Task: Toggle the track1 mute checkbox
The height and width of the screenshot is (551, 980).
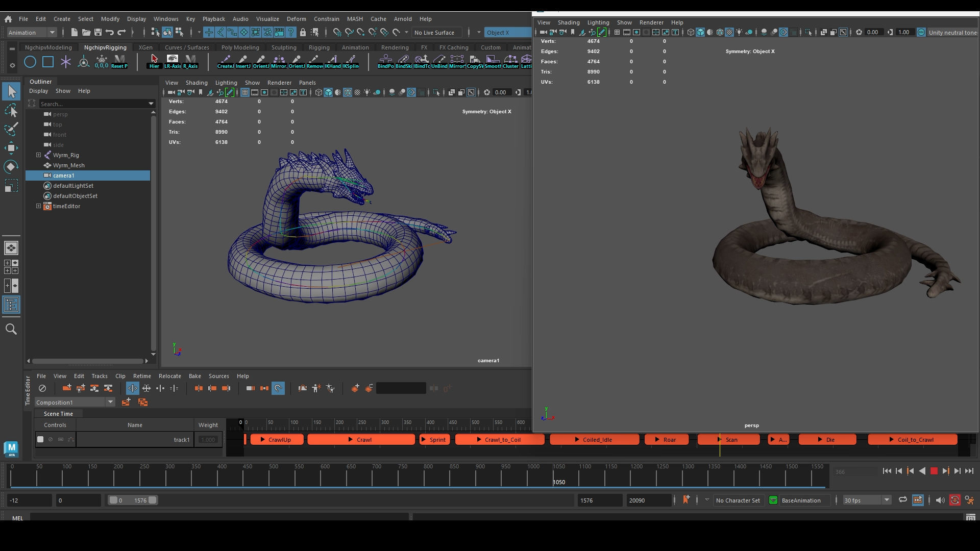Action: 40,439
